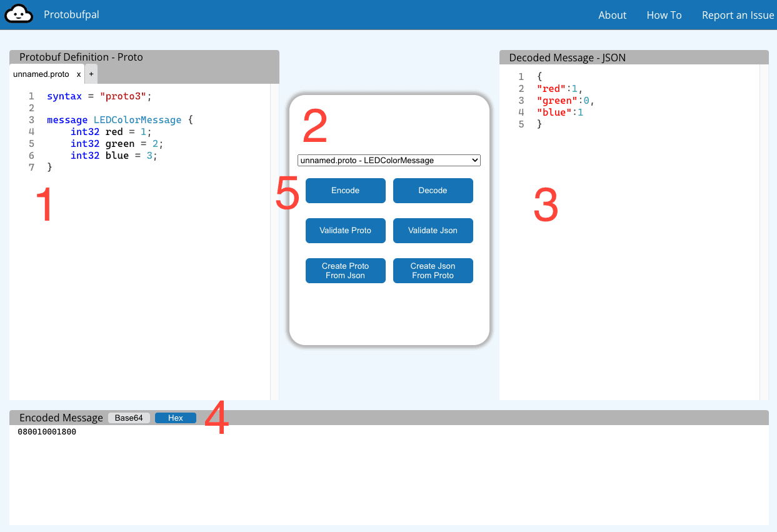The width and height of the screenshot is (777, 532).
Task: Click line 4 in the JSON editor
Action: (558, 113)
